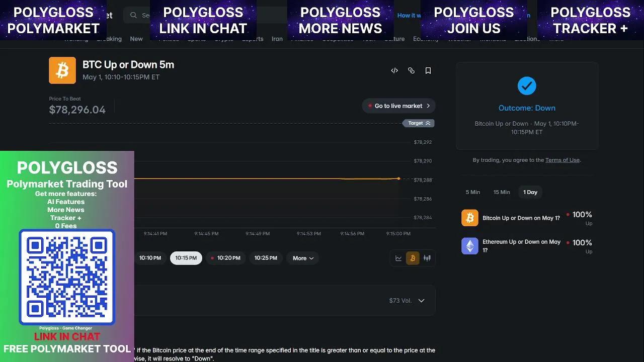Switch to the 15 Min tab
This screenshot has height=362, width=644.
(502, 192)
